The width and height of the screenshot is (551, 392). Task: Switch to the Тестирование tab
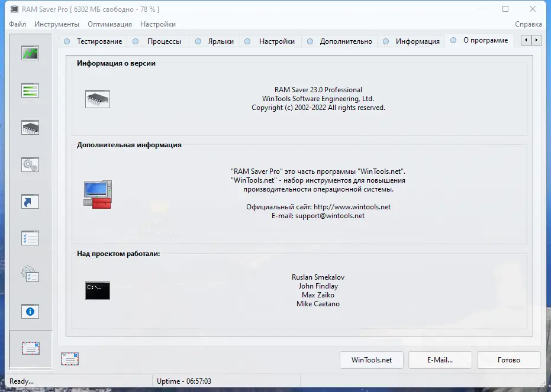(x=93, y=41)
